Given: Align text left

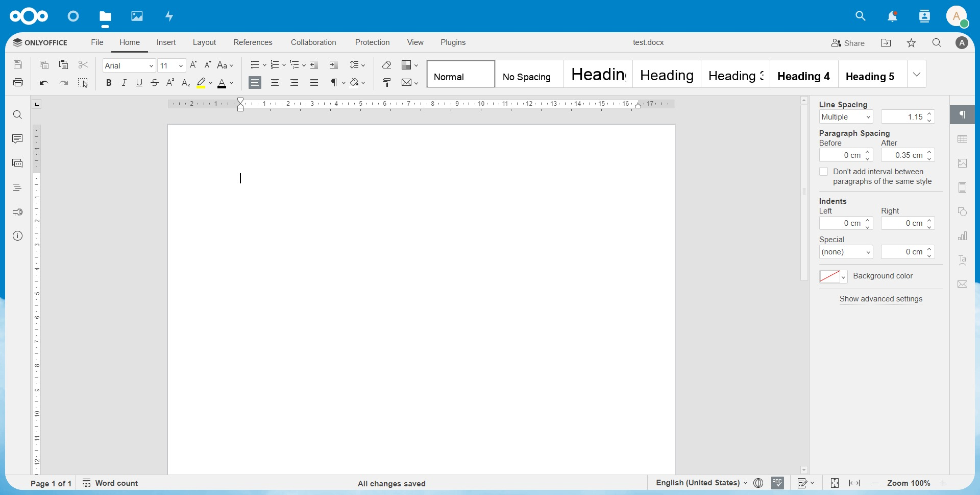Looking at the screenshot, I should (x=255, y=82).
